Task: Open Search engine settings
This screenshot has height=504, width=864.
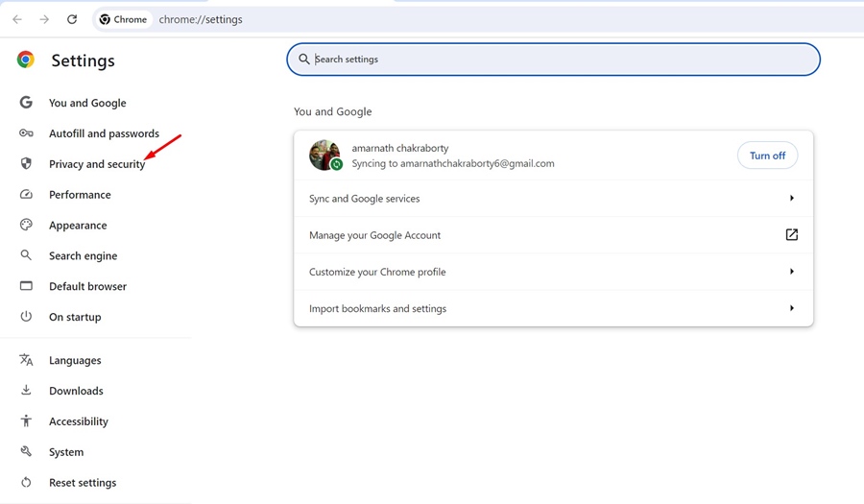Action: click(x=84, y=255)
